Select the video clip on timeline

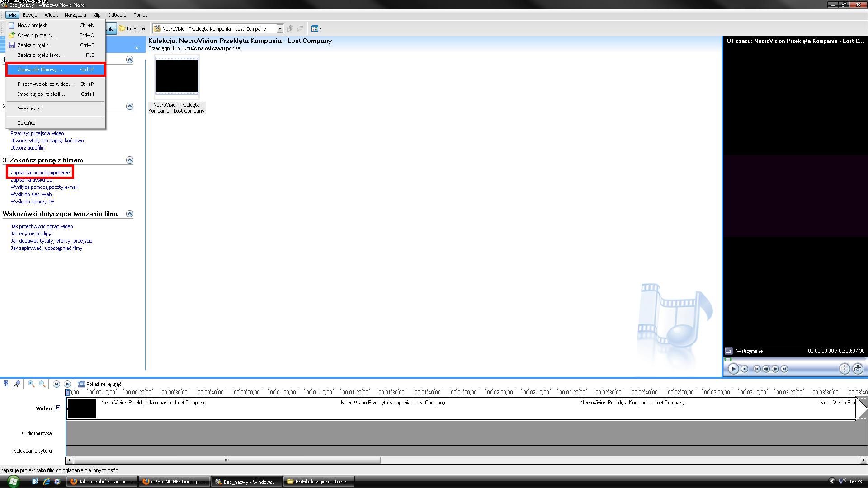click(461, 408)
